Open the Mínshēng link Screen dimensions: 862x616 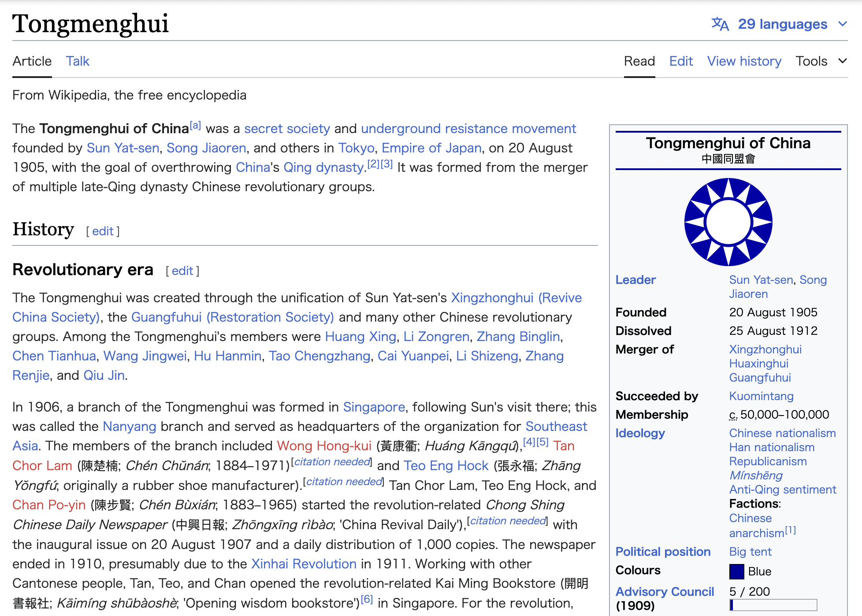pos(756,475)
